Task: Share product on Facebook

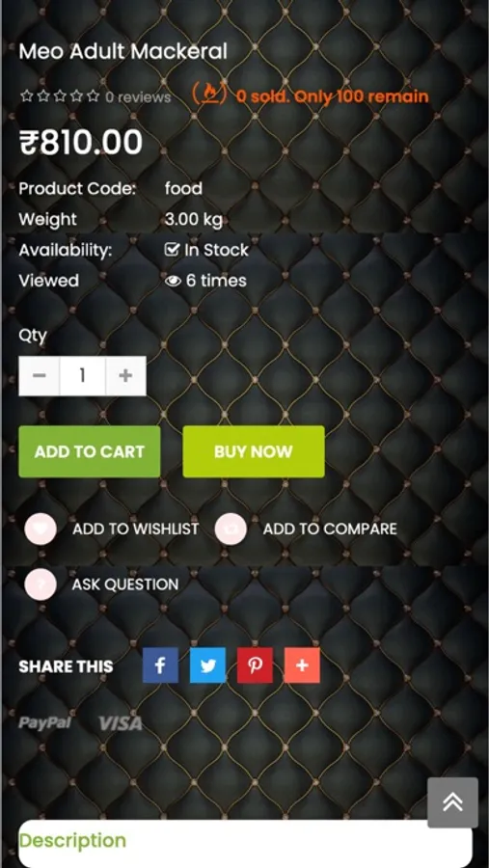Action: coord(161,665)
